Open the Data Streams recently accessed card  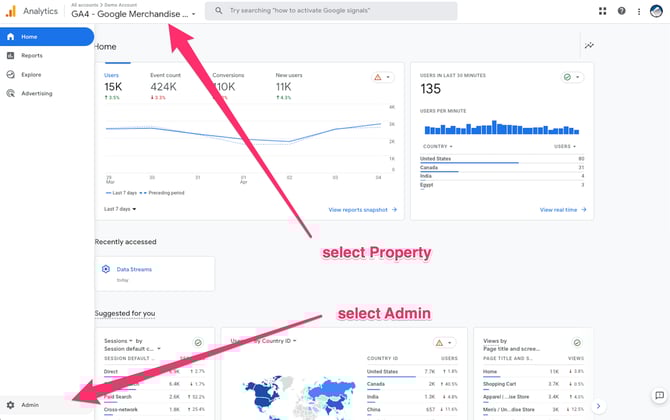155,274
